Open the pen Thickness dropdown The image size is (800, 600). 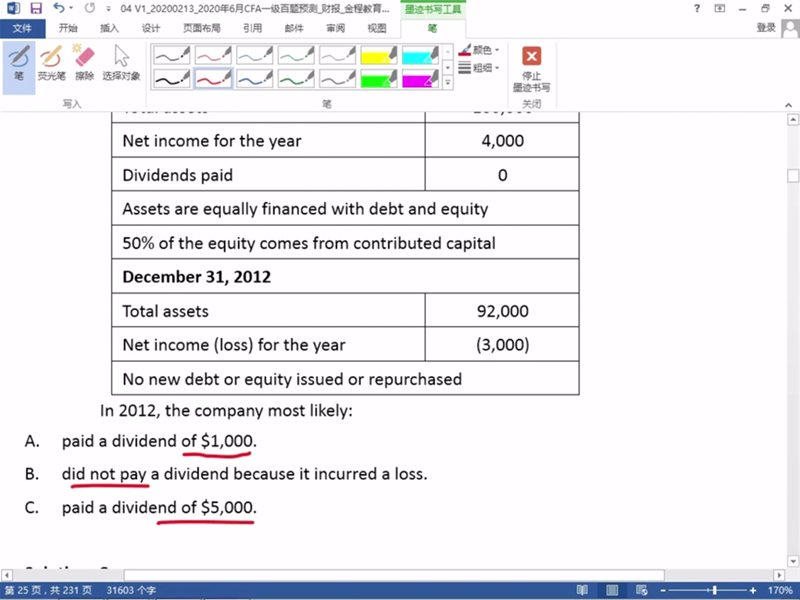coord(484,68)
